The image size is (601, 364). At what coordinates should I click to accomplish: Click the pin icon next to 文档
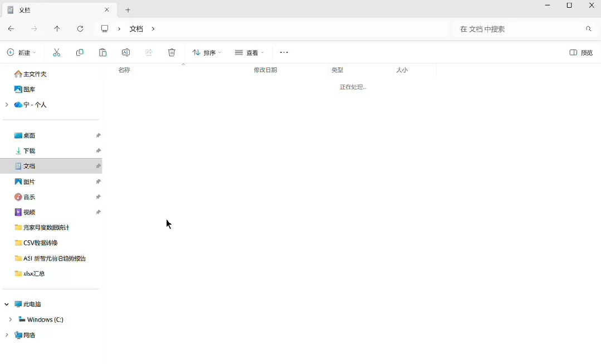pyautogui.click(x=98, y=166)
